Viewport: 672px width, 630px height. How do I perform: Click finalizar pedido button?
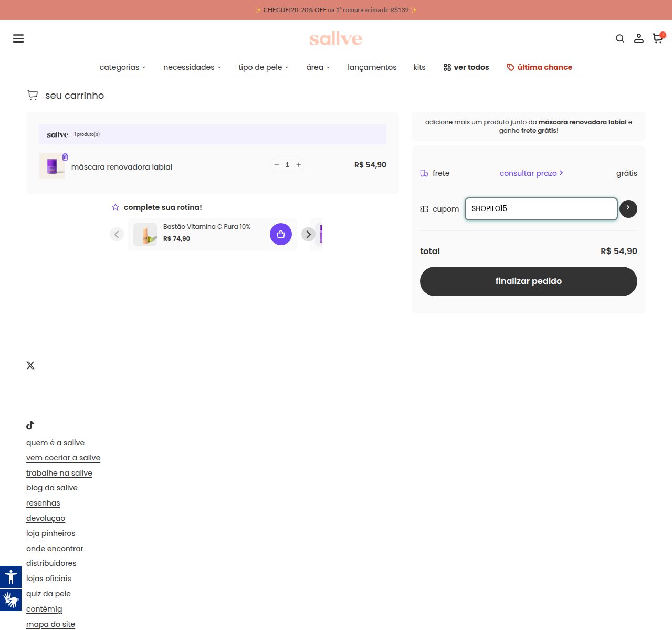coord(529,281)
